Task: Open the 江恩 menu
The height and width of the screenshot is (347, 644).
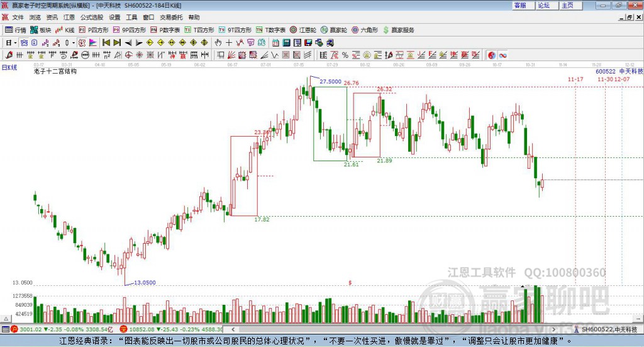Action: [x=69, y=17]
